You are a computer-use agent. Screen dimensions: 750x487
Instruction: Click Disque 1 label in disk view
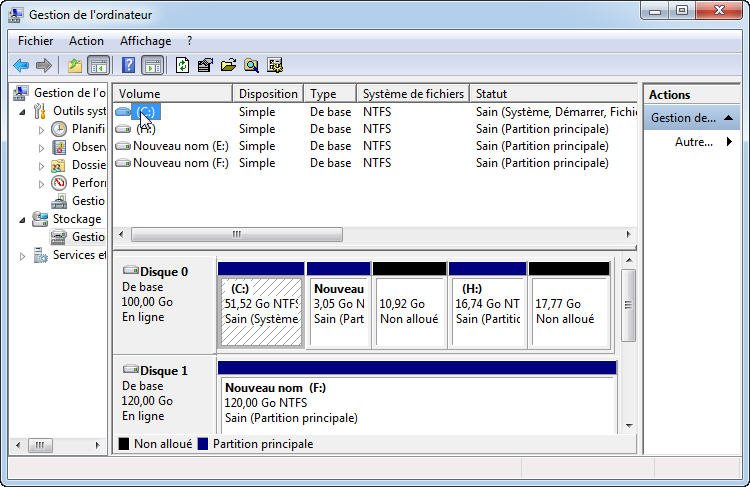(164, 371)
